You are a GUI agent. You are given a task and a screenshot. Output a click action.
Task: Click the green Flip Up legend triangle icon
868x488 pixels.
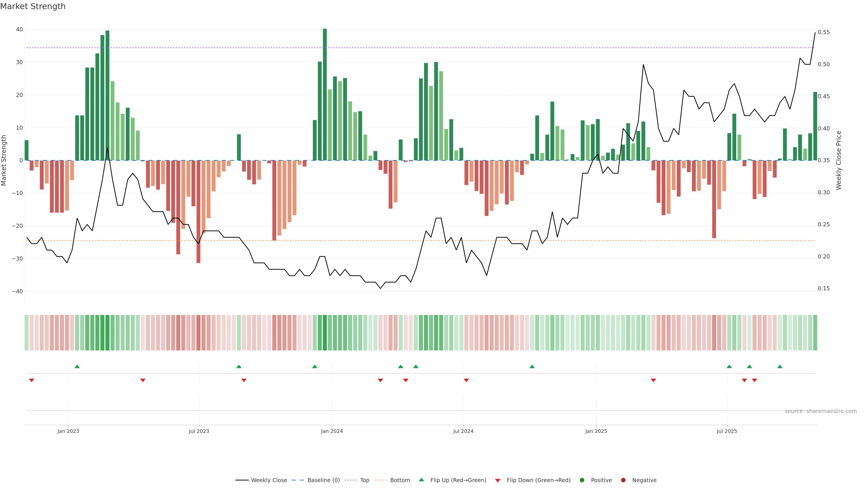click(421, 480)
